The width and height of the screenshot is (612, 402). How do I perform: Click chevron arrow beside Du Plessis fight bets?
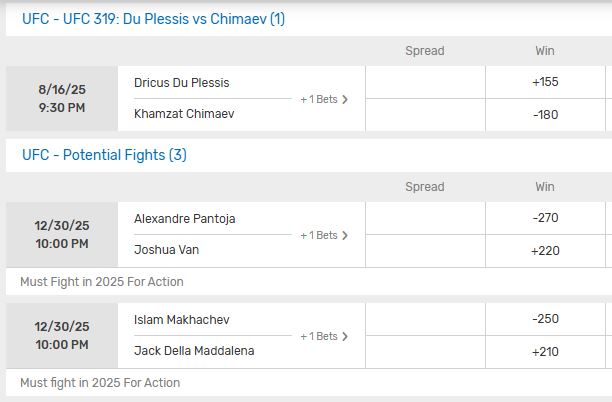click(x=345, y=100)
